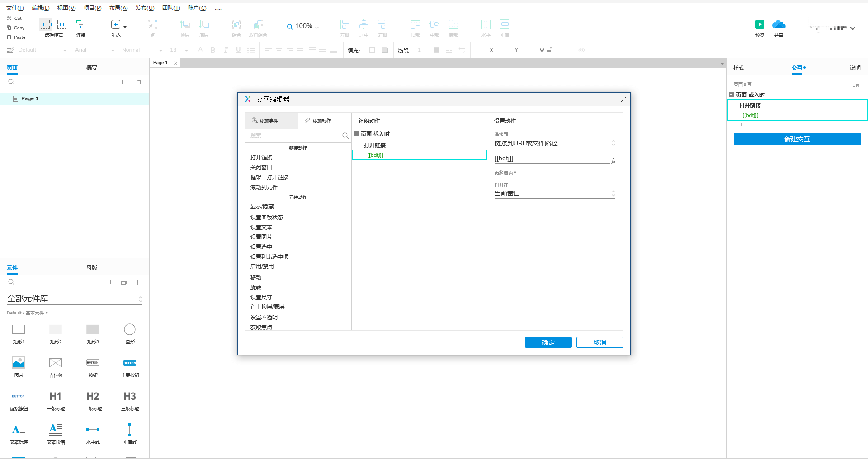This screenshot has width=868, height=459.
Task: Click the search icon in 页面 panel
Action: point(12,82)
